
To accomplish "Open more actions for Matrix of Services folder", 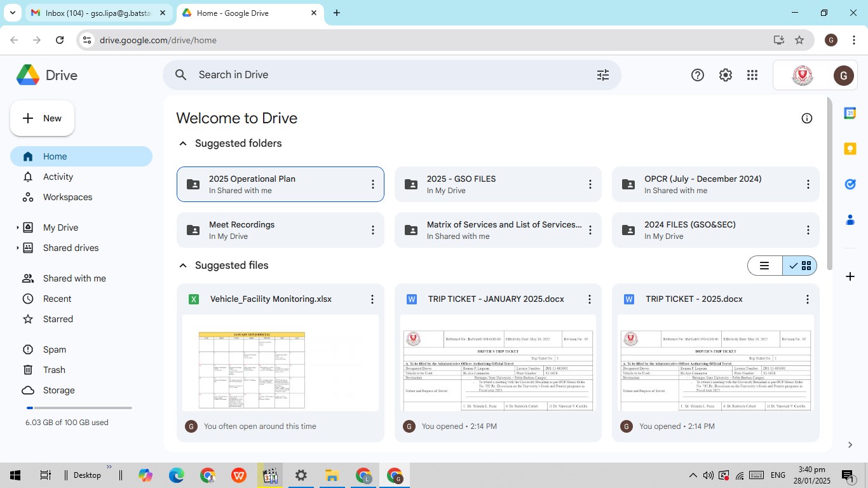I will 590,230.
